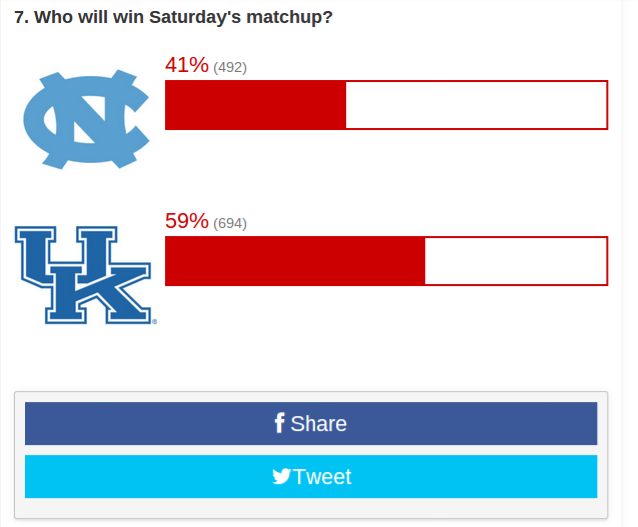Viewport: 638px width, 527px height.
Task: Tweet the poll results
Action: tap(311, 476)
